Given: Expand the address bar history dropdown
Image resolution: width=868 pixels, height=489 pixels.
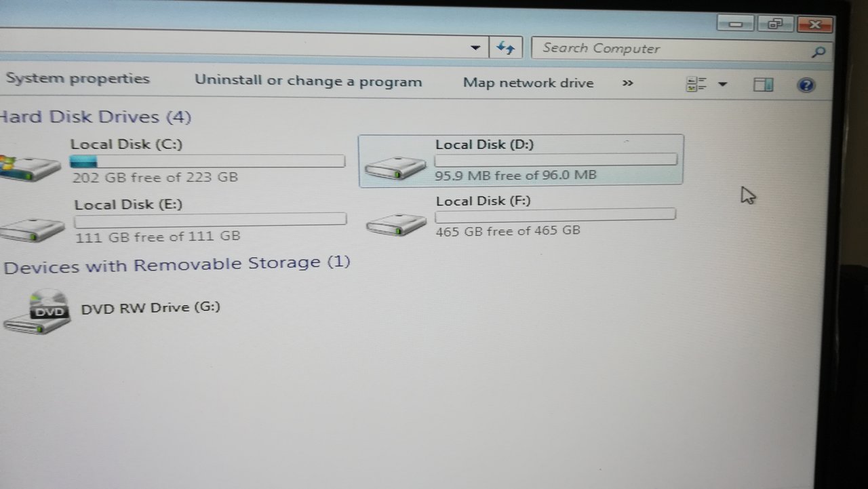Looking at the screenshot, I should 476,47.
